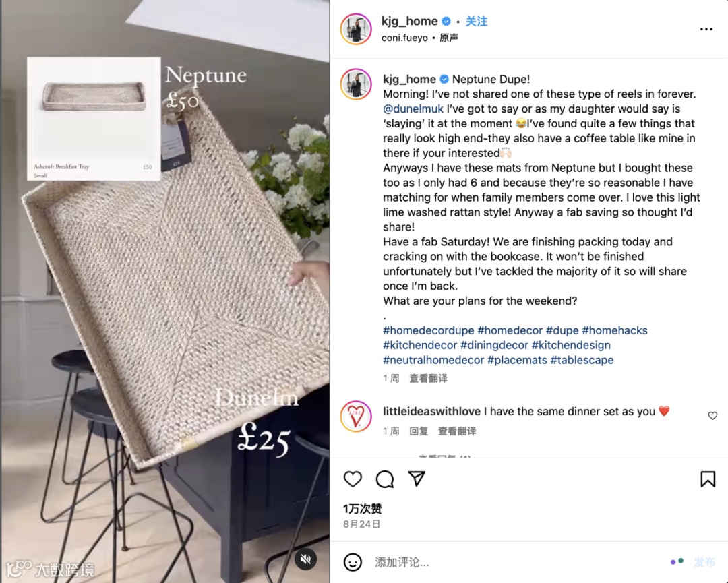Open the #homedecordupe hashtag
Screen dimensions: 728x583
coord(429,330)
